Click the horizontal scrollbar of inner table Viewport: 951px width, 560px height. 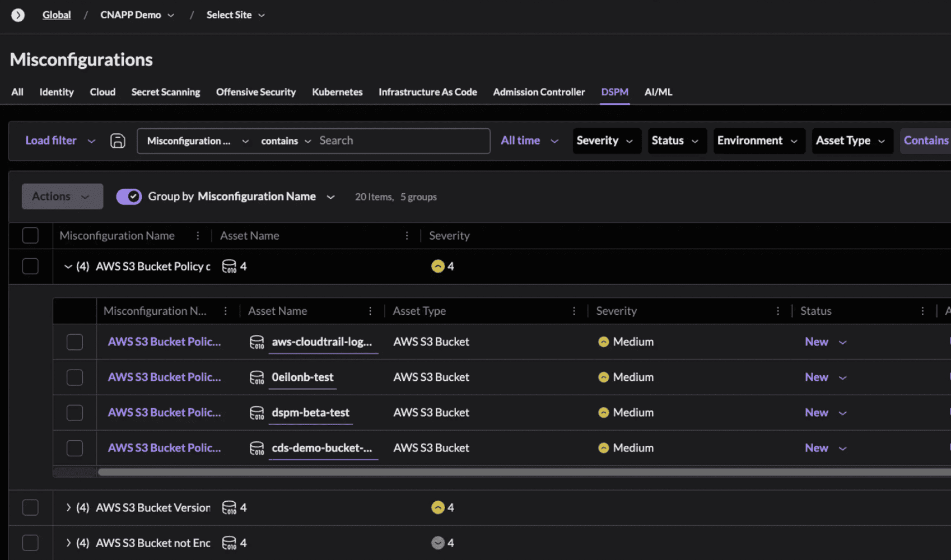[x=524, y=472]
